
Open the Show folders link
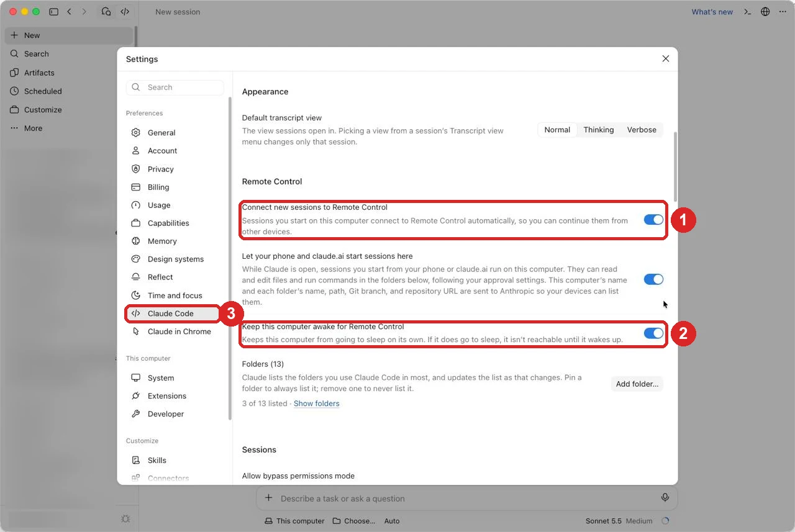[317, 404]
